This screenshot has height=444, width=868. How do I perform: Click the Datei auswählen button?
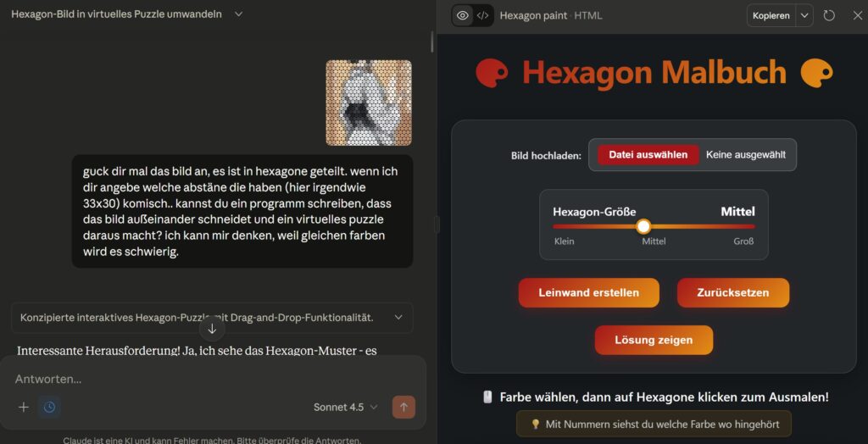648,155
